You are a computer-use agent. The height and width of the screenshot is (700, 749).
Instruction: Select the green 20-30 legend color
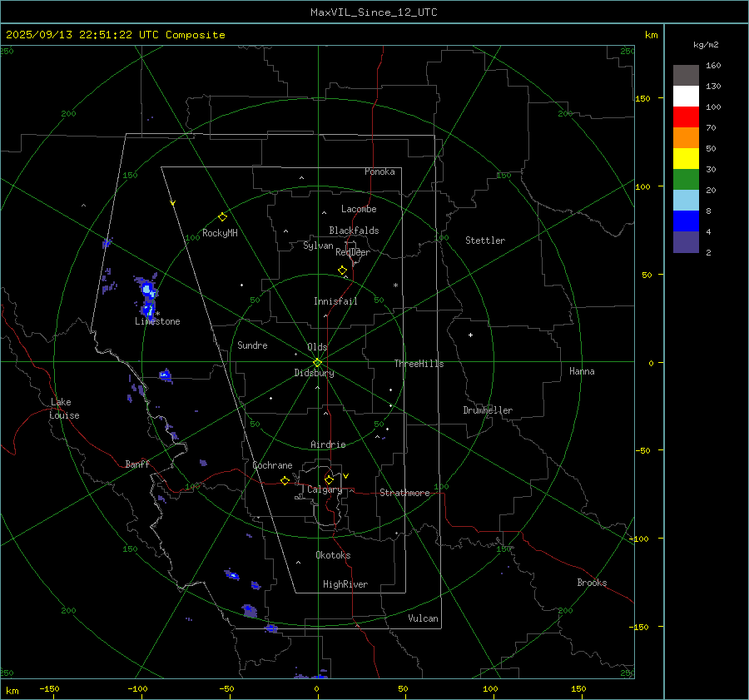(x=686, y=179)
